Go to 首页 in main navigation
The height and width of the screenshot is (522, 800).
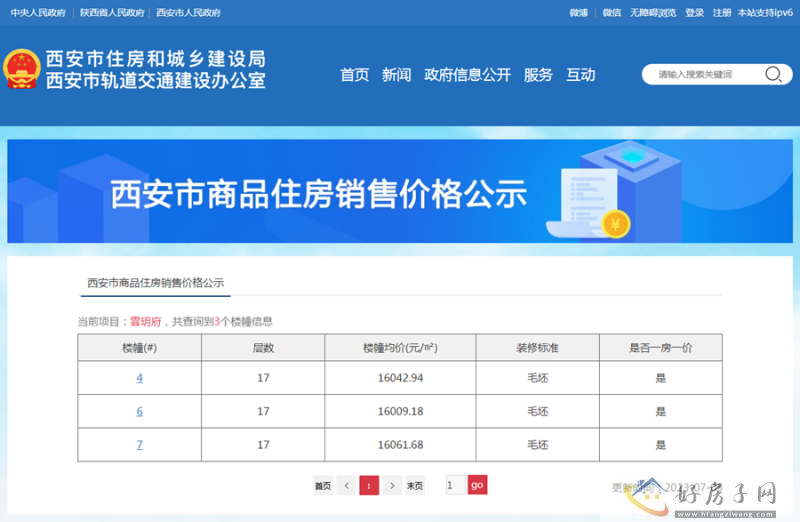(355, 75)
